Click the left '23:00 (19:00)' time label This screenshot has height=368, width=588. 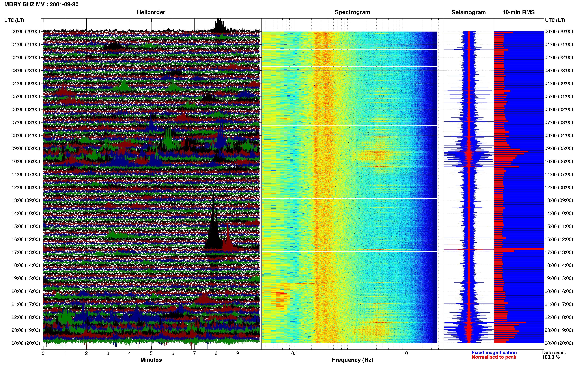click(26, 330)
